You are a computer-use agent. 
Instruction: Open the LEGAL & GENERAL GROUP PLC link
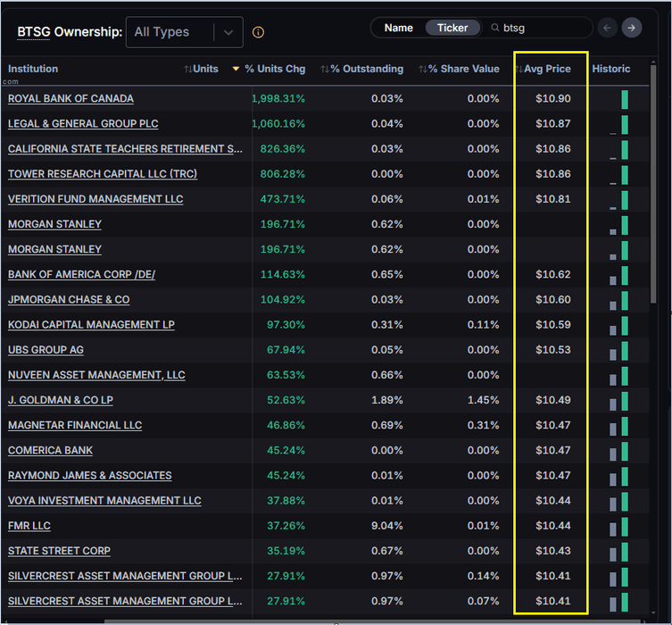(x=83, y=124)
